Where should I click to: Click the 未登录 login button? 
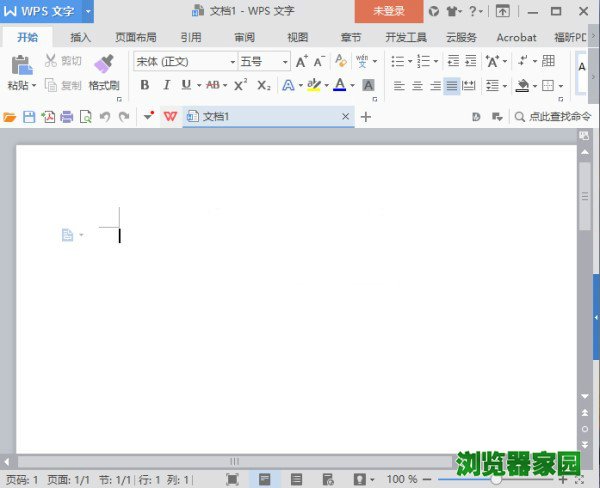[x=389, y=11]
